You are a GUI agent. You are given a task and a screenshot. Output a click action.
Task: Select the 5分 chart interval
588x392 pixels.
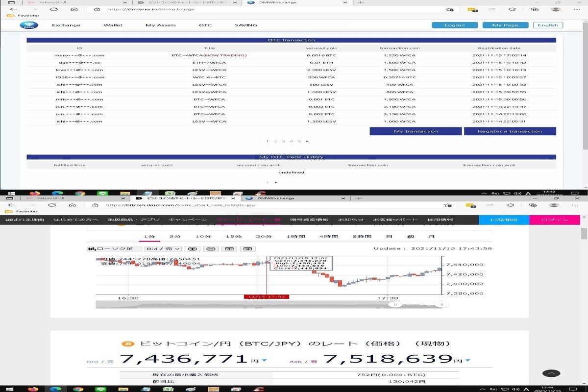click(x=175, y=236)
